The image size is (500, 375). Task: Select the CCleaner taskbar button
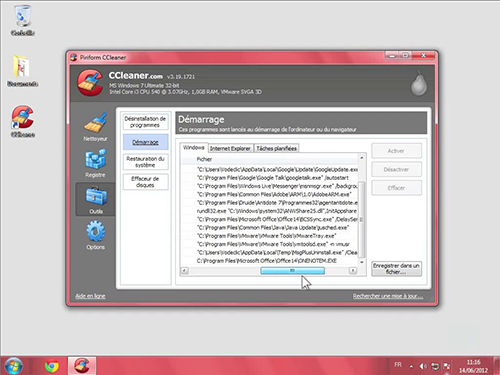click(82, 366)
